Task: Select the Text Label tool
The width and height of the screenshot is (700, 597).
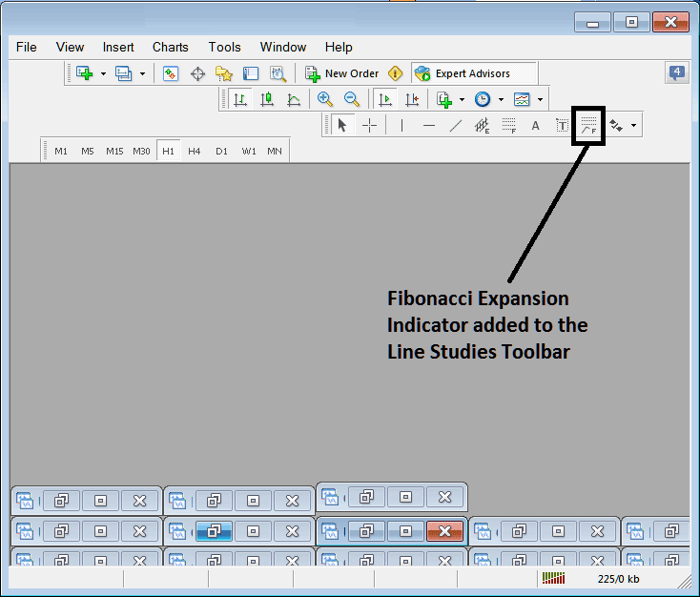Action: (x=562, y=125)
